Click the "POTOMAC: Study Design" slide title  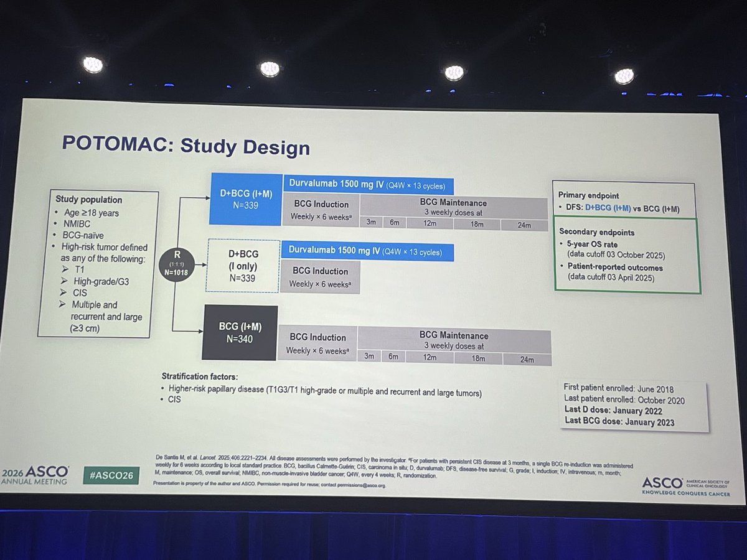click(186, 146)
